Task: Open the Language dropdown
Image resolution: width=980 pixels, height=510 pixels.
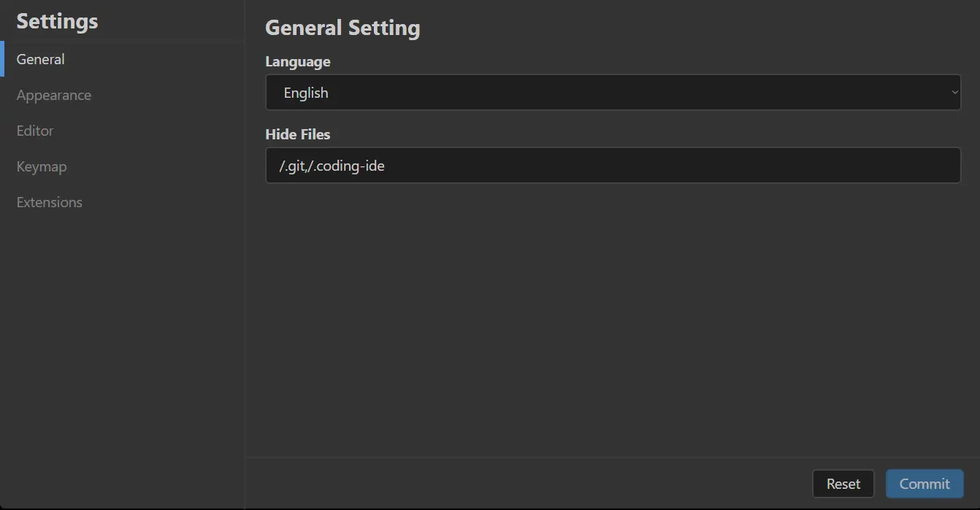Action: [613, 93]
